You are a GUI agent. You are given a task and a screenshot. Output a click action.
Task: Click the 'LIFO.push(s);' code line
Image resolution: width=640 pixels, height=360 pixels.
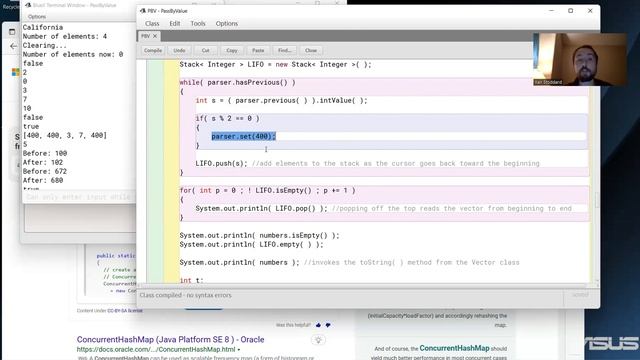pyautogui.click(x=222, y=163)
